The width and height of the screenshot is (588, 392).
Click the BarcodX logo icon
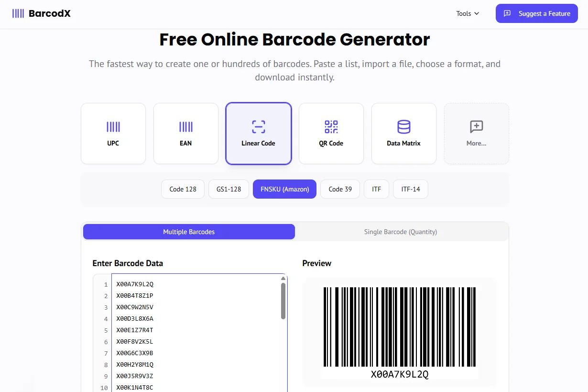pos(18,13)
